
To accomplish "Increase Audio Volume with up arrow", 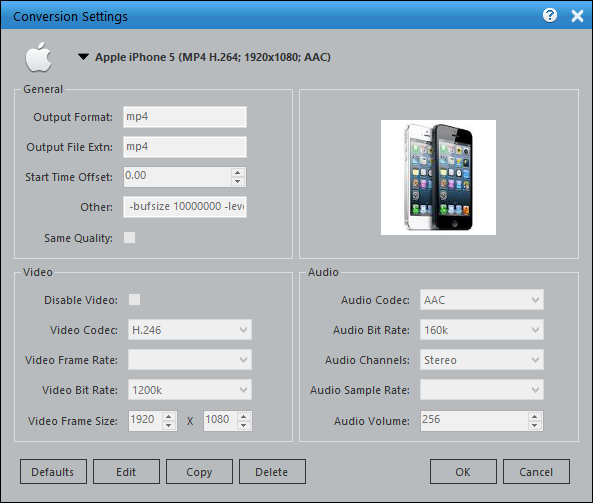I will pos(535,416).
